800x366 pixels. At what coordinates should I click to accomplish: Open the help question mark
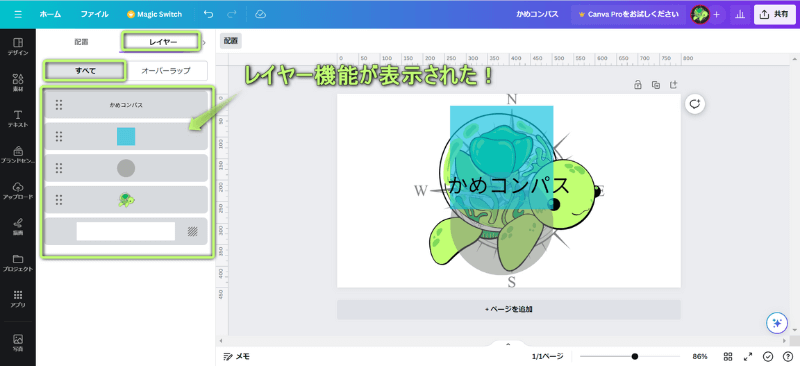click(787, 356)
